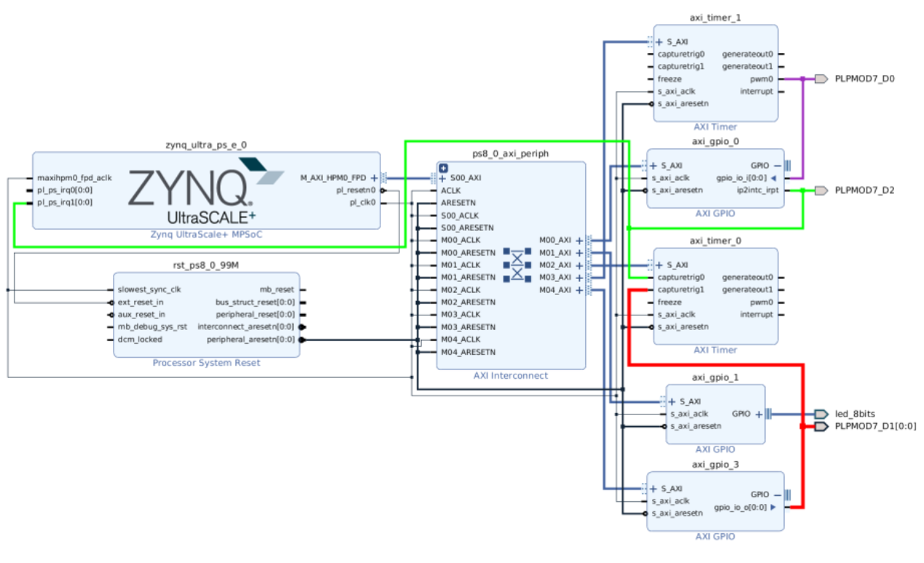Viewport: 924px width, 563px height.
Task: Select the gpio_io_o[0:0] pin on axi_gpio_3
Action: tap(742, 507)
